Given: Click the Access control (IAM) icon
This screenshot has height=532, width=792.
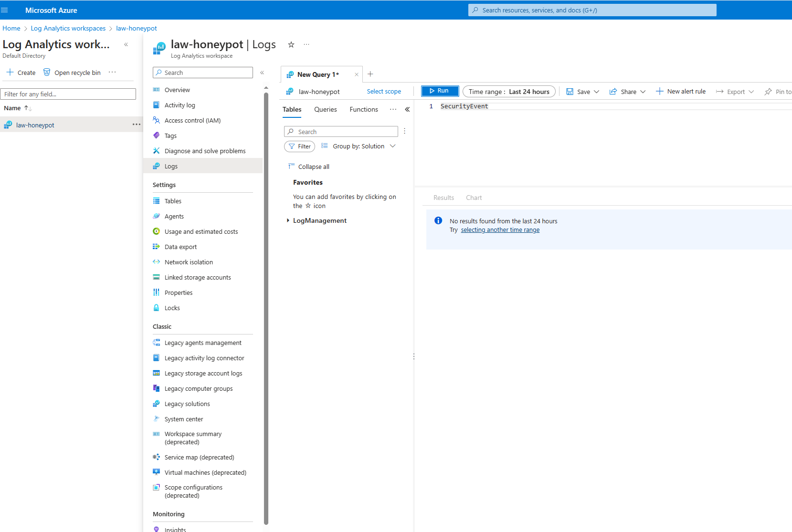Looking at the screenshot, I should [x=156, y=120].
